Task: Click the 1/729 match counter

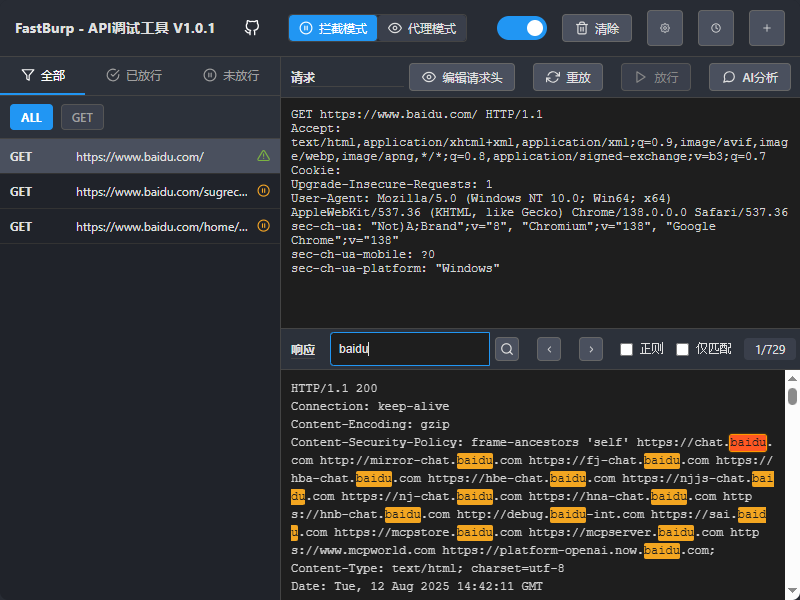Action: tap(770, 349)
